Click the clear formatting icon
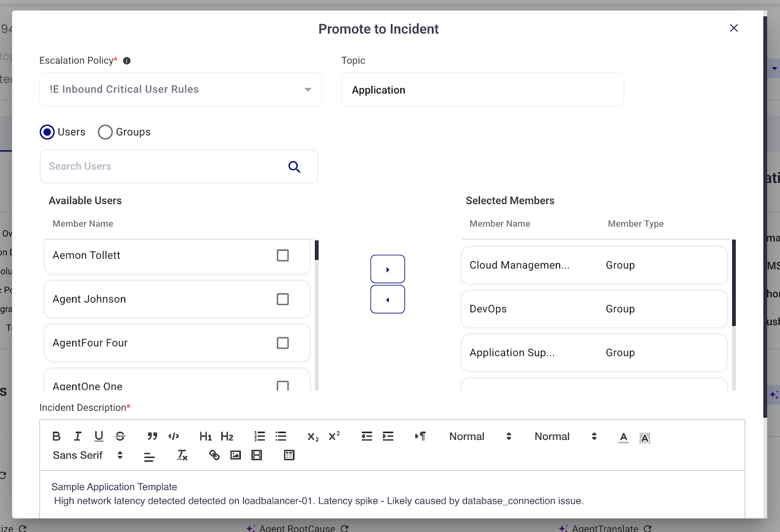780x532 pixels. [x=182, y=455]
